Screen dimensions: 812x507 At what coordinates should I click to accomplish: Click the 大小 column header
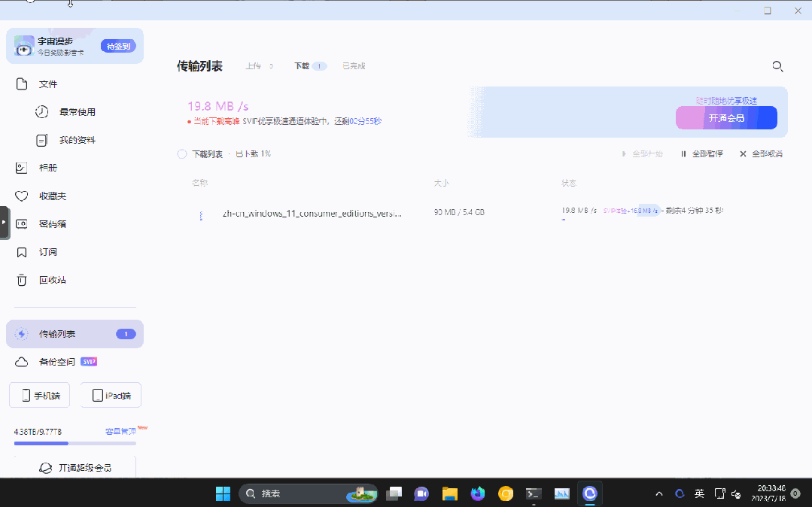point(441,183)
